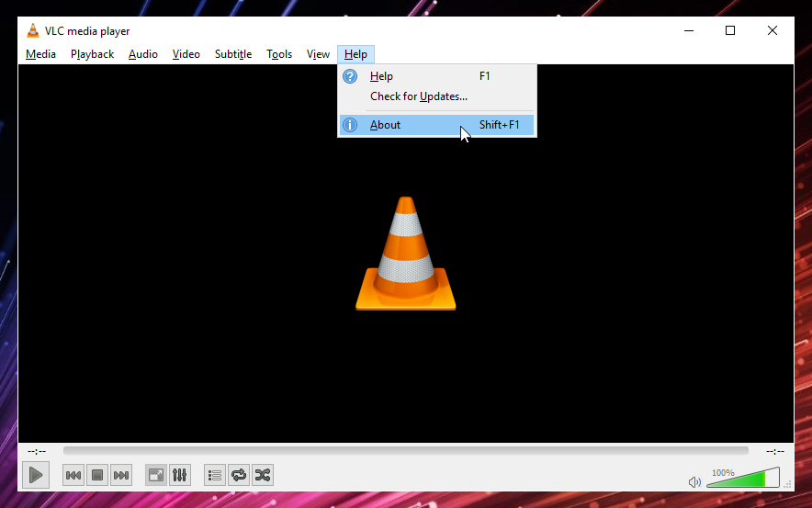Screen dimensions: 812x508
Task: Open the Subtitle menu
Action: click(233, 54)
